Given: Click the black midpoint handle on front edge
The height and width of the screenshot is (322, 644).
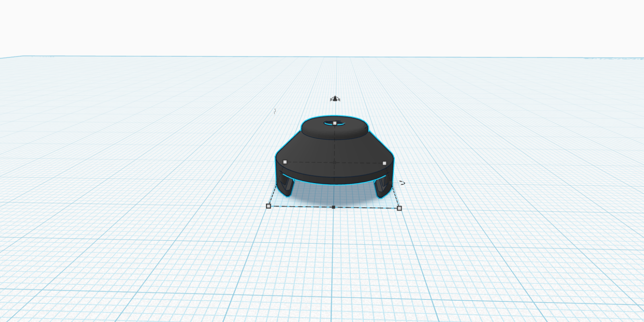Looking at the screenshot, I should point(334,207).
